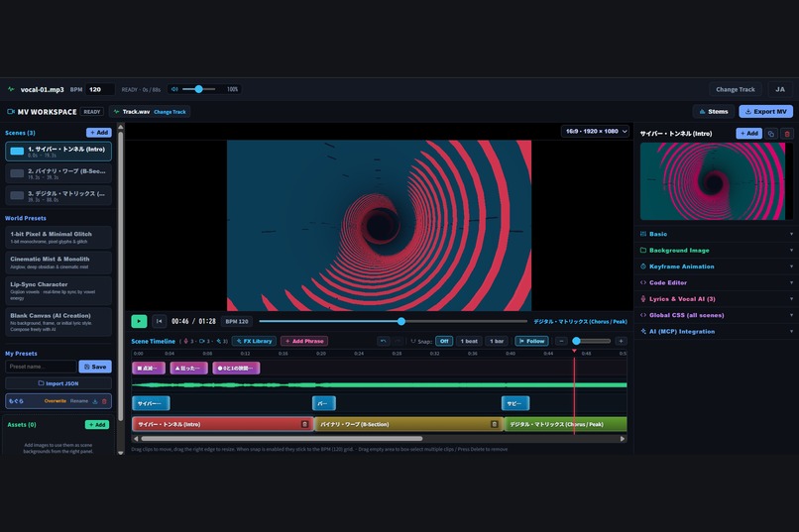This screenshot has width=799, height=532.
Task: Expand the Keyframe Animation section
Action: click(717, 266)
